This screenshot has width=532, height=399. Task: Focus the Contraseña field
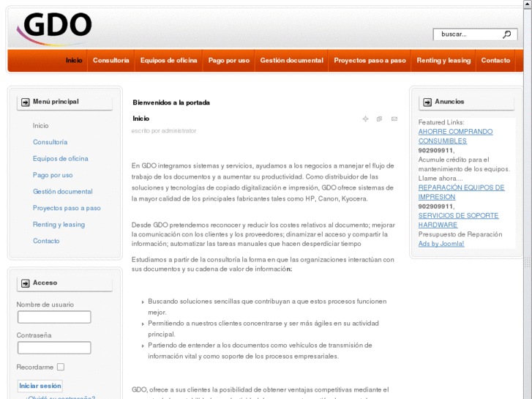click(54, 347)
